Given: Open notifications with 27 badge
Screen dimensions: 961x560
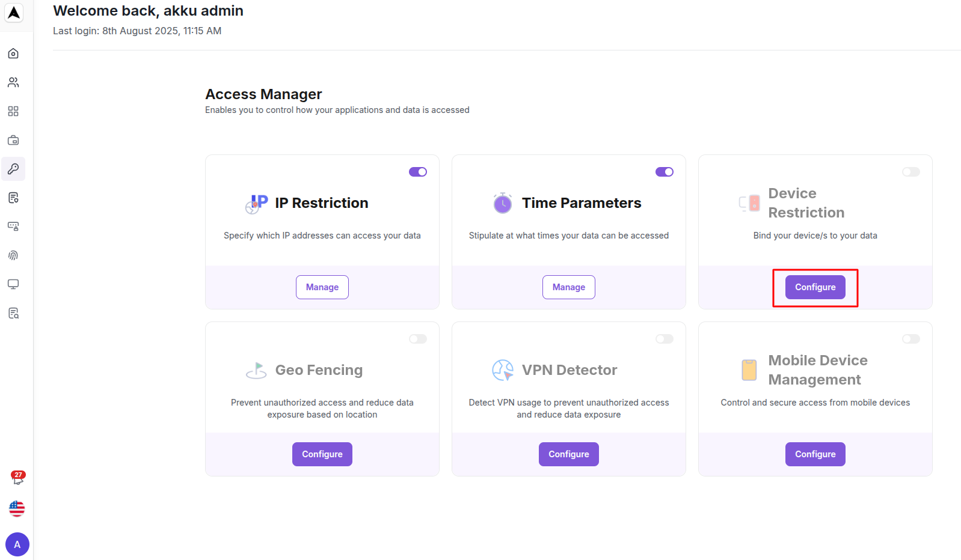Looking at the screenshot, I should [x=17, y=478].
